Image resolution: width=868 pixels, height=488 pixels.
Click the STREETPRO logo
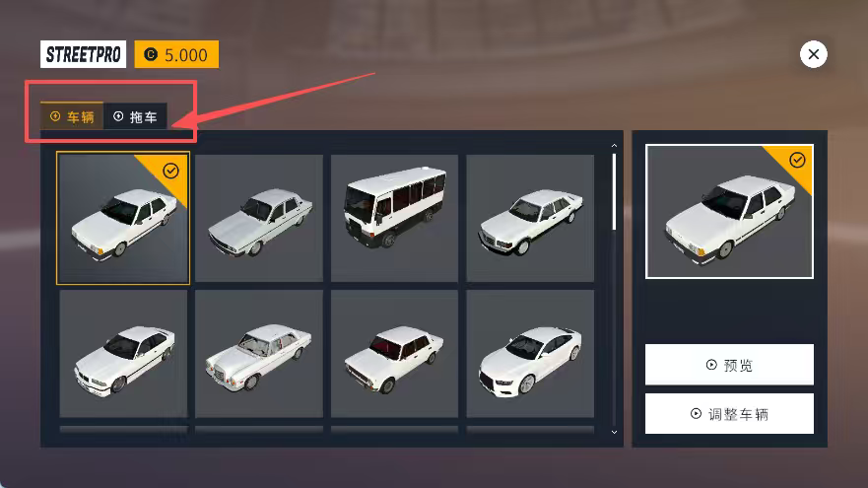tap(83, 54)
